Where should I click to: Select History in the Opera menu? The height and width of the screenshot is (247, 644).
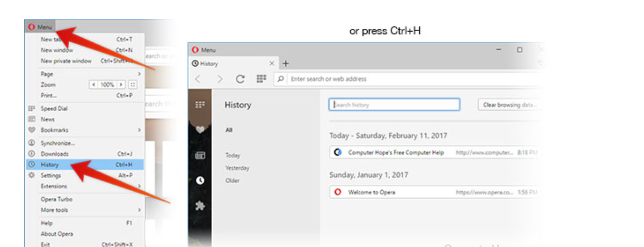[50, 165]
